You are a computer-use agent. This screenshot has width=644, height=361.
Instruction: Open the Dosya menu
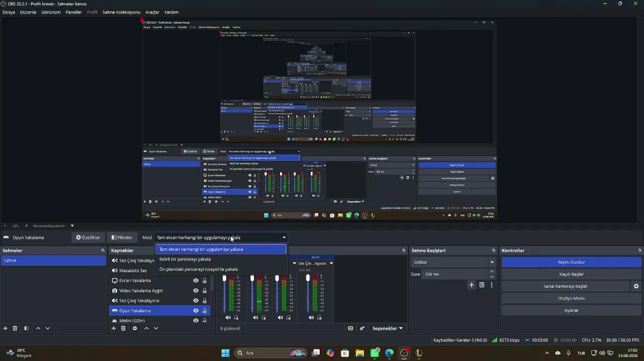[9, 12]
